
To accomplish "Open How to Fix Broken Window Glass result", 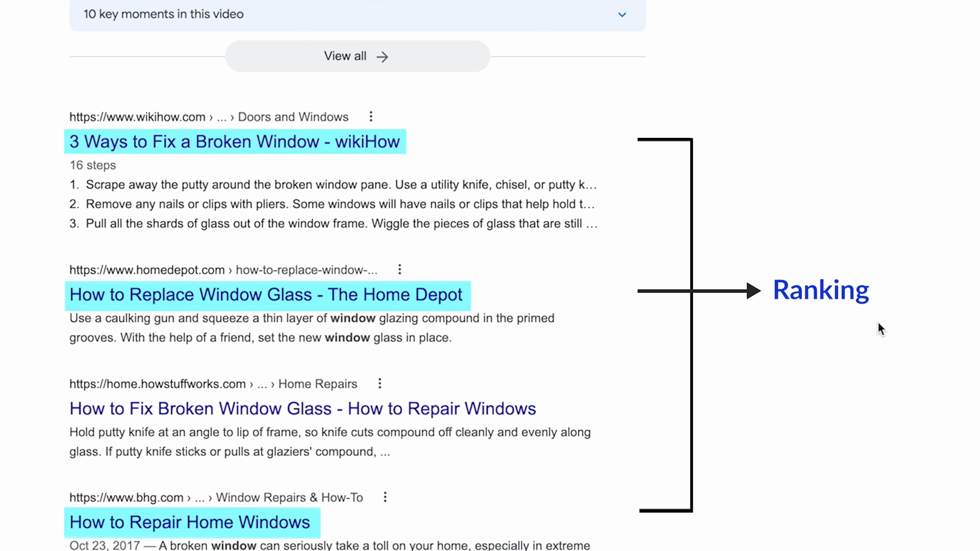I will (302, 408).
